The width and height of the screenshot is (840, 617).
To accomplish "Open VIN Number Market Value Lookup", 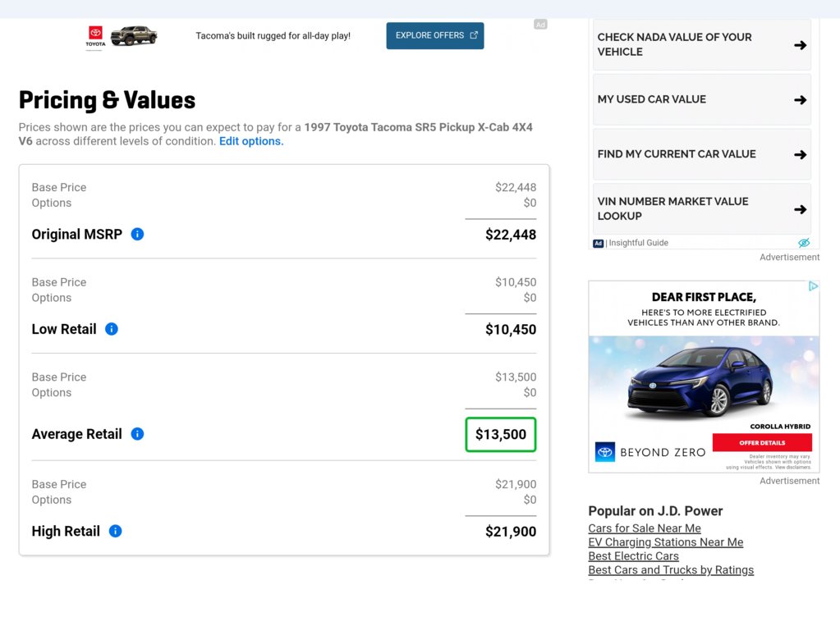I will coord(702,208).
